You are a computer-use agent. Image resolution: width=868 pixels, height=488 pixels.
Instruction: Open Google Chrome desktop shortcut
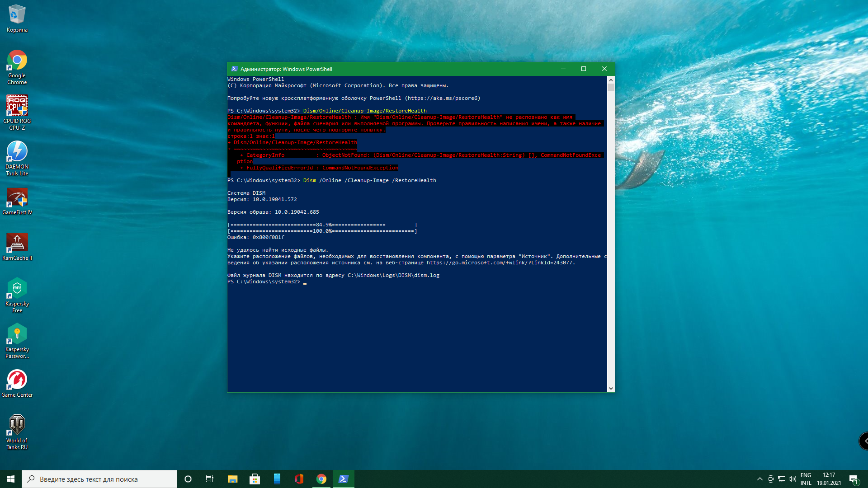pyautogui.click(x=17, y=67)
